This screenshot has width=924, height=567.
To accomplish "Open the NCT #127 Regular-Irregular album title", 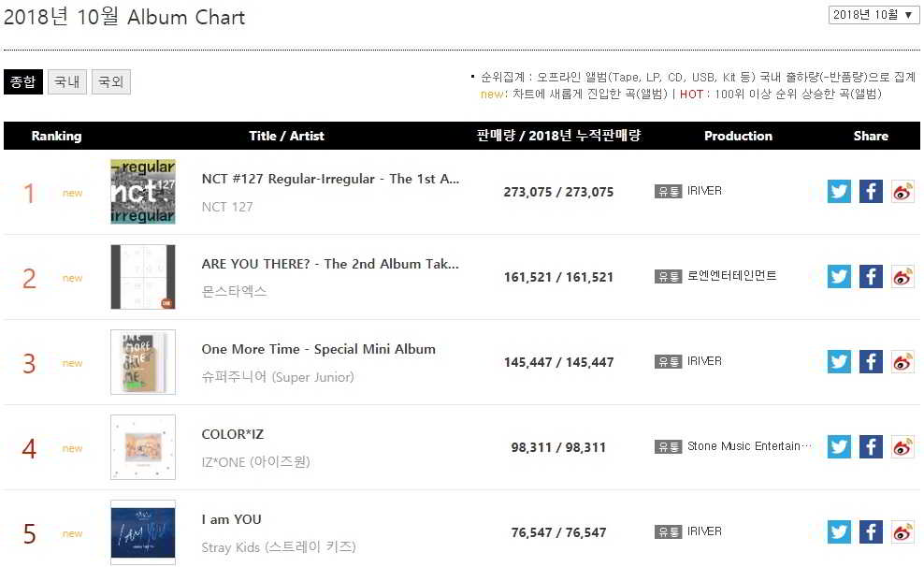I will [x=330, y=179].
